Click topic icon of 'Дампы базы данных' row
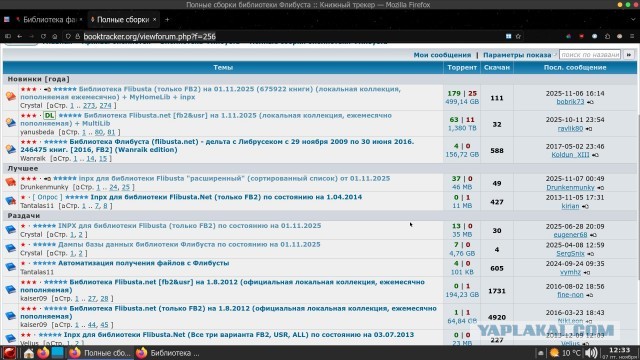Image resolution: width=640 pixels, height=360 pixels. [11, 248]
